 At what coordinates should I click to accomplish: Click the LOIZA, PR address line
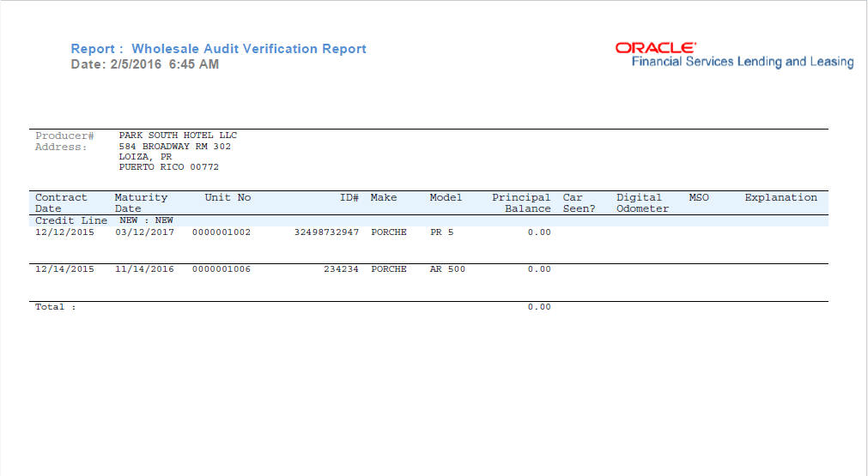point(145,156)
